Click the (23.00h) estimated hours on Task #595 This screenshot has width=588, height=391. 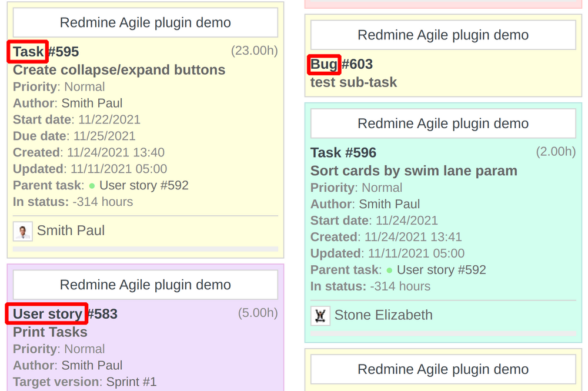pos(255,51)
